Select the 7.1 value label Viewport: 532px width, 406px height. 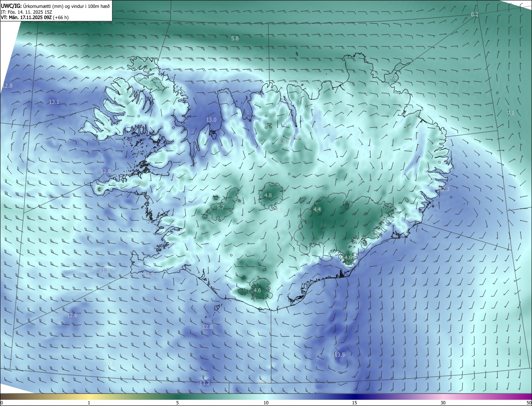[511, 113]
